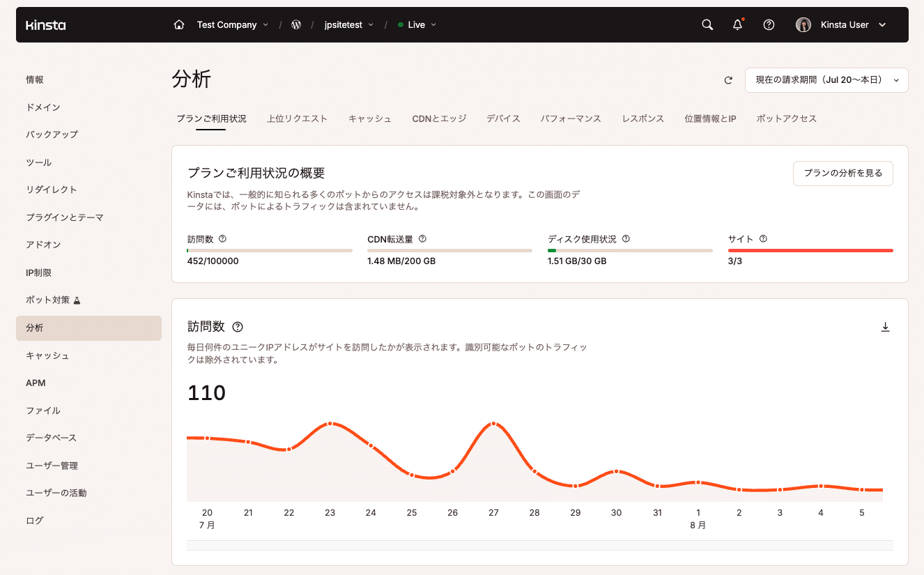Click beaker icon next to ボット対策
Viewport: 924px width, 575px height.
77,300
